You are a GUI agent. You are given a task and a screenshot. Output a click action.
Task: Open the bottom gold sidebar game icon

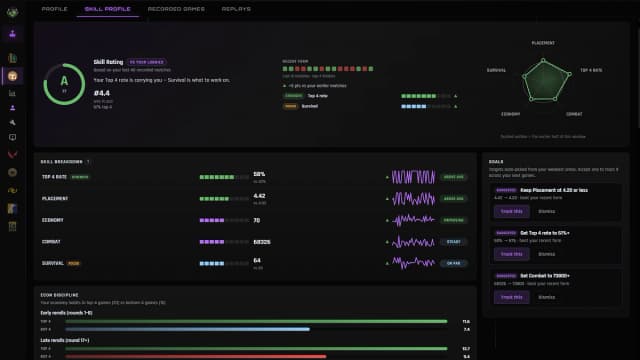coord(13,226)
